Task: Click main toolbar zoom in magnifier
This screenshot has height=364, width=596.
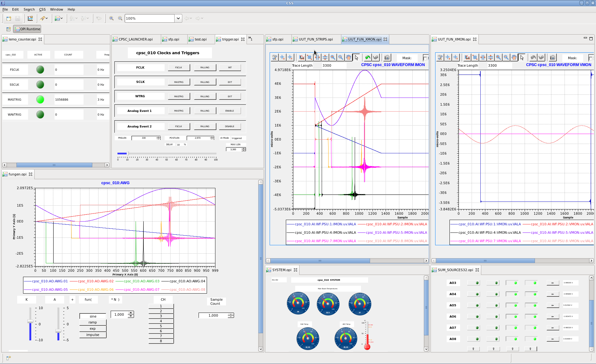Action: click(111, 18)
